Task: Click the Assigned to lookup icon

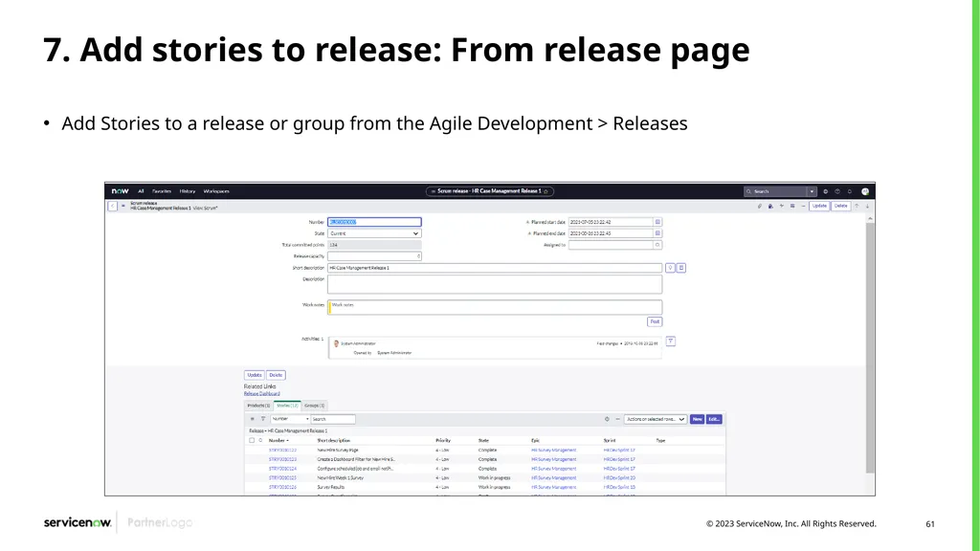Action: coord(657,245)
